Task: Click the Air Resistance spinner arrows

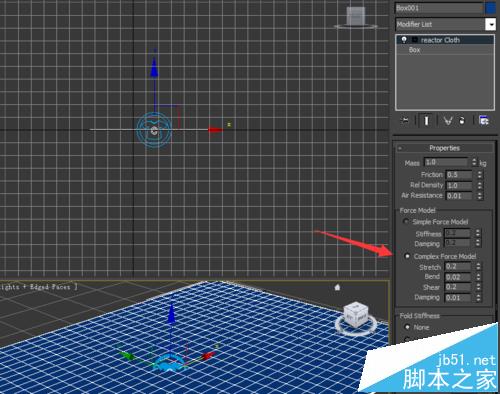Action: pyautogui.click(x=480, y=196)
